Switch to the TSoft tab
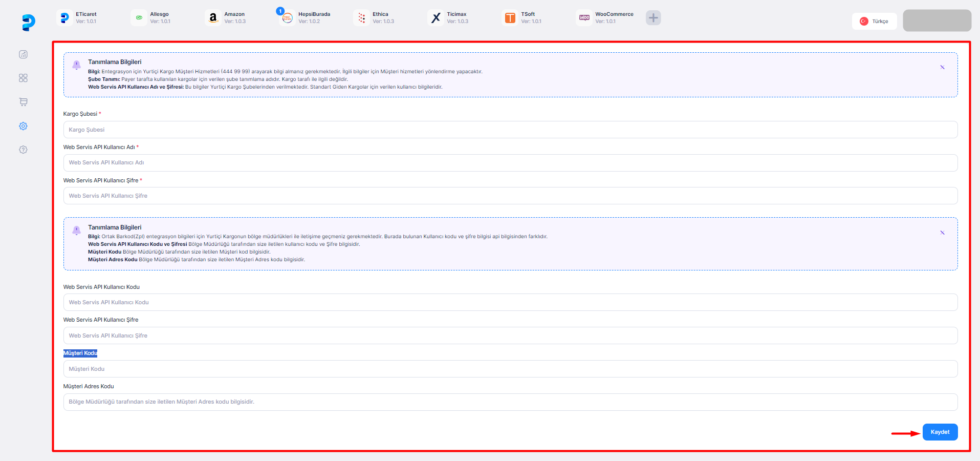This screenshot has width=980, height=461. point(522,18)
